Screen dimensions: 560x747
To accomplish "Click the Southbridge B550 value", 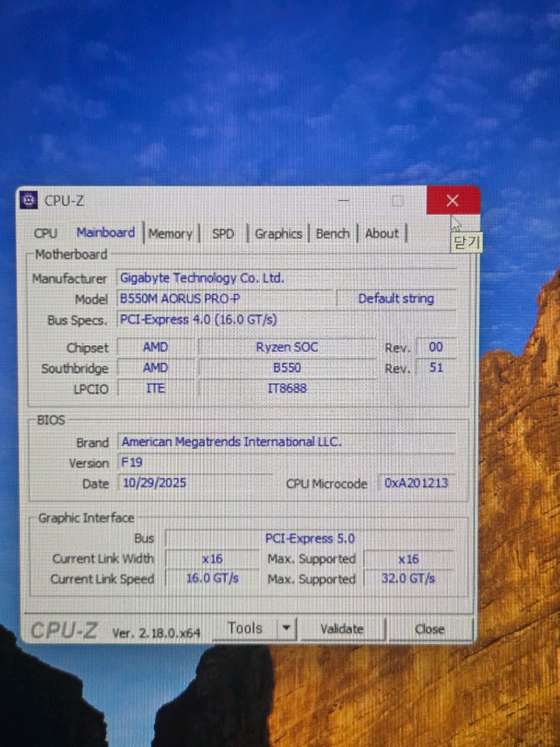I will click(x=287, y=368).
